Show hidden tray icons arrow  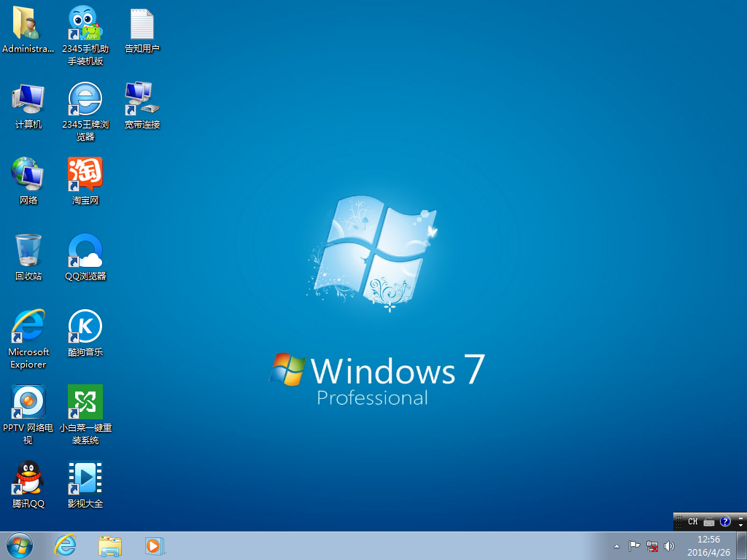coord(616,546)
